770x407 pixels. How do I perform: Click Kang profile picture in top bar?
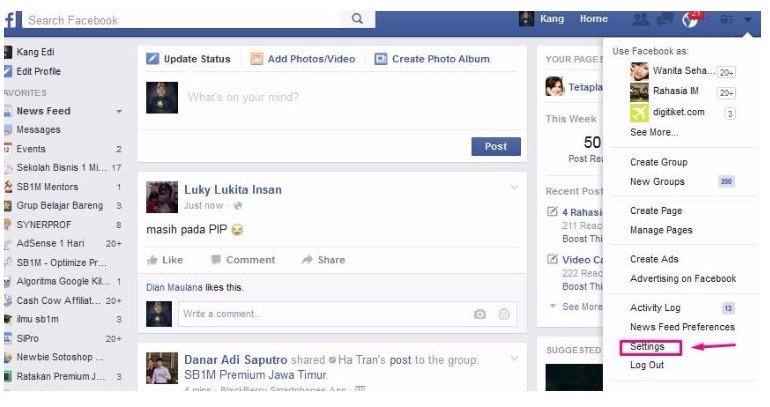526,19
